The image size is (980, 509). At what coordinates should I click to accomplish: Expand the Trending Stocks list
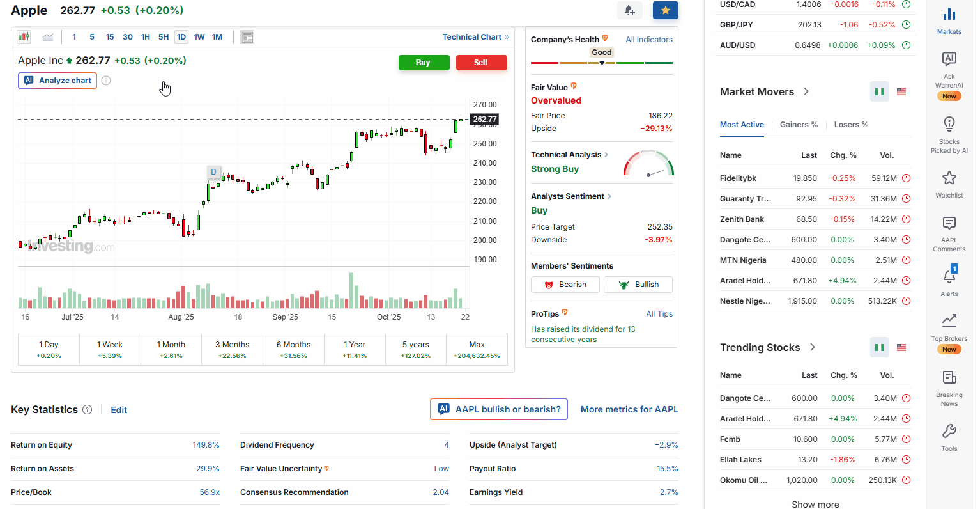(813, 347)
